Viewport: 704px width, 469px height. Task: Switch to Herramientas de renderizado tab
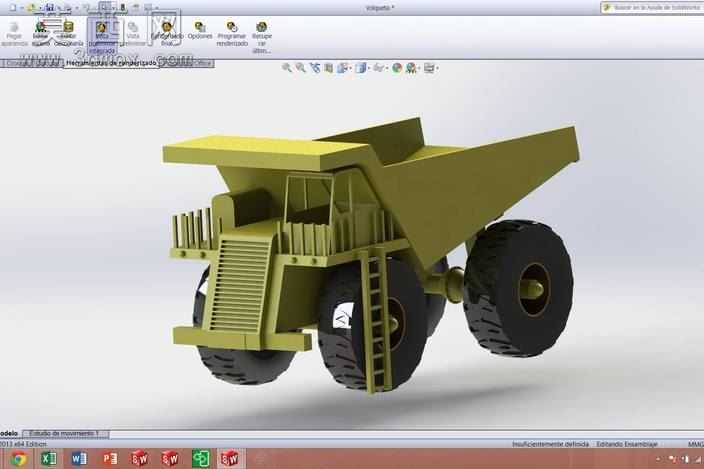pyautogui.click(x=111, y=63)
